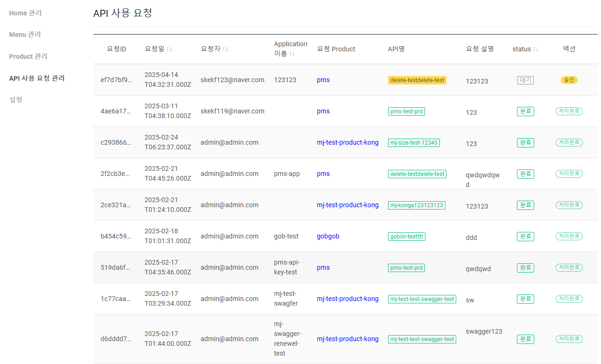Open pms product link in first row
The height and width of the screenshot is (364, 601).
point(323,80)
